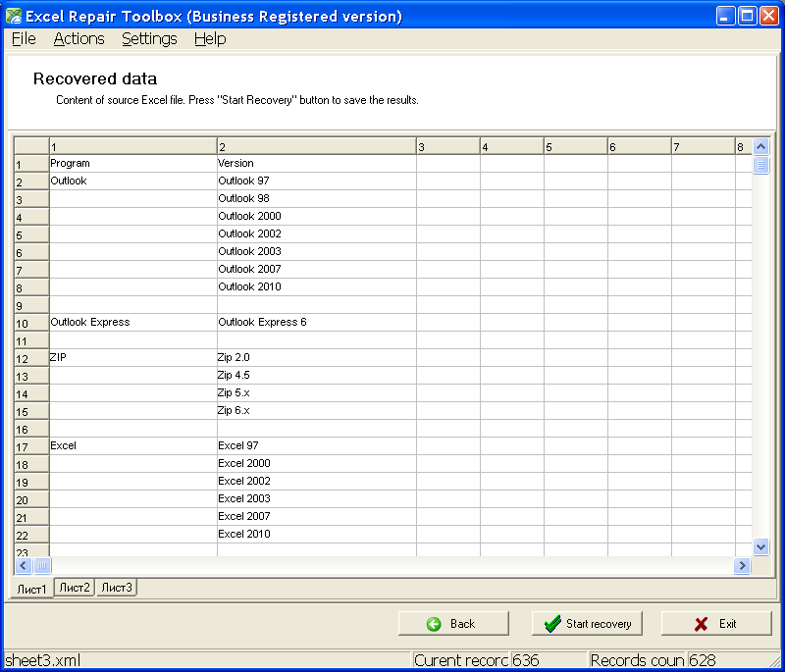Click the records count value 628
Screen dimensions: 785x672
pos(702,660)
